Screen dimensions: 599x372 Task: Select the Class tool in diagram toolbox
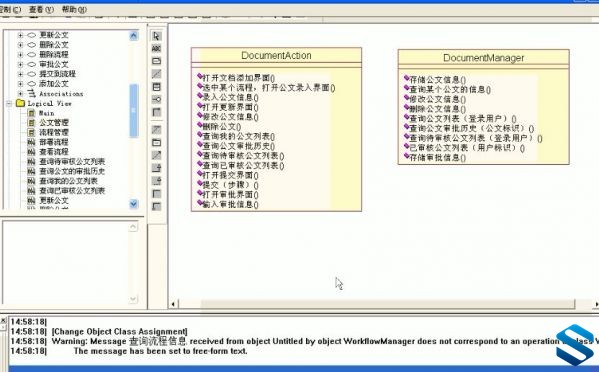point(156,87)
